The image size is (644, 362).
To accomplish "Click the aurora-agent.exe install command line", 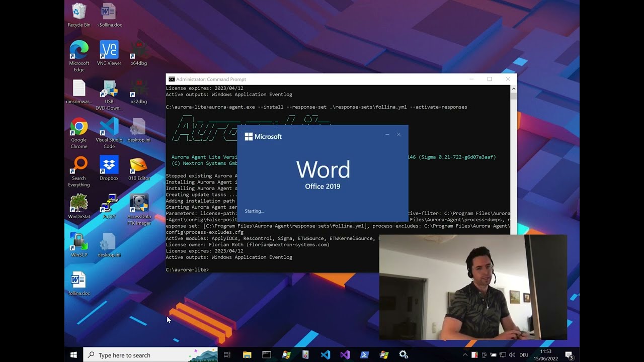I will pos(316,107).
